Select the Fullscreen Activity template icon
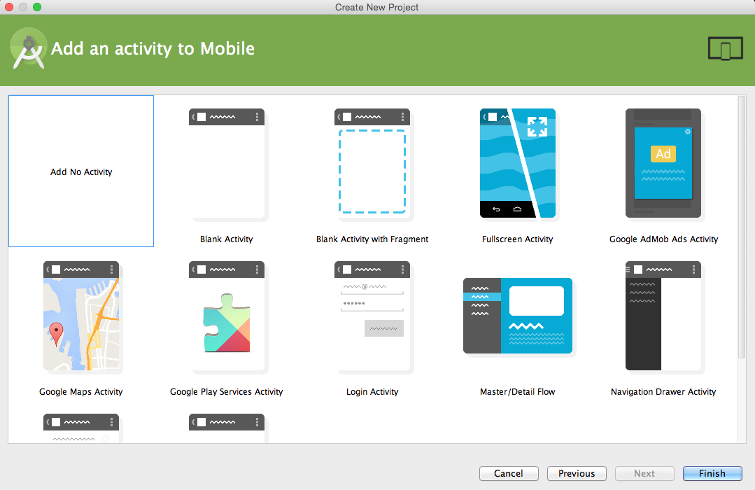755x490 pixels. point(518,164)
